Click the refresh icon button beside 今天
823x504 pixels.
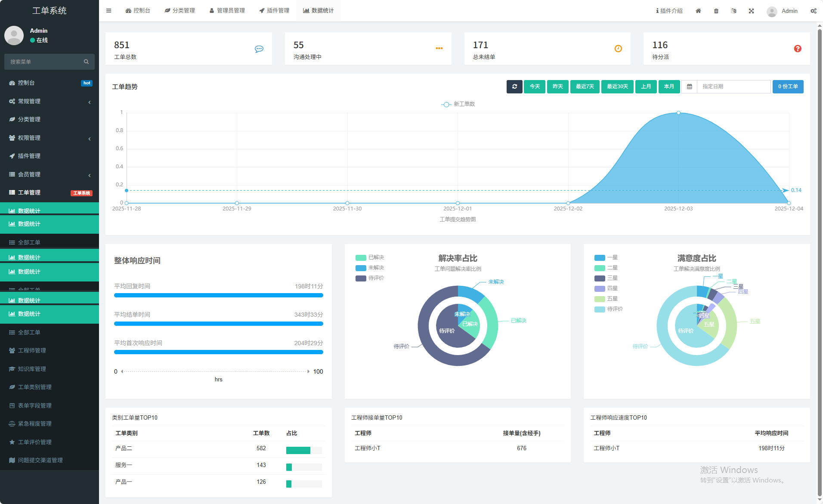tap(514, 87)
